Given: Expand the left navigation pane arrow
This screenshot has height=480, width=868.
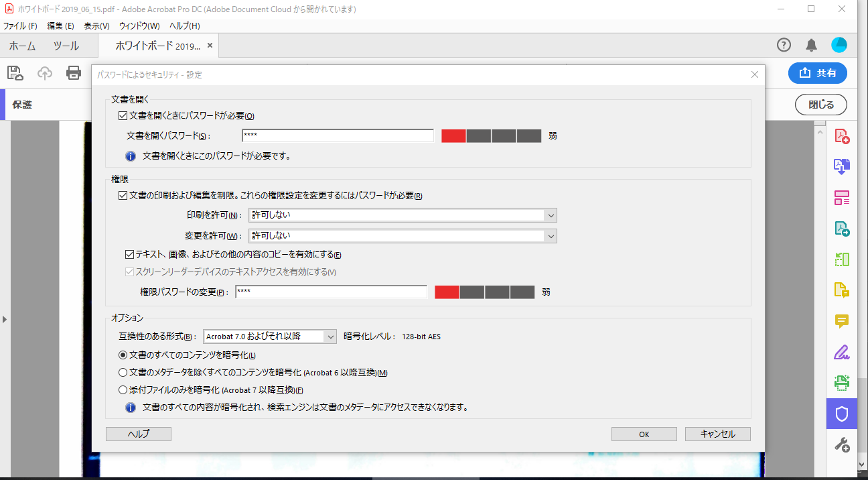Looking at the screenshot, I should (4, 320).
